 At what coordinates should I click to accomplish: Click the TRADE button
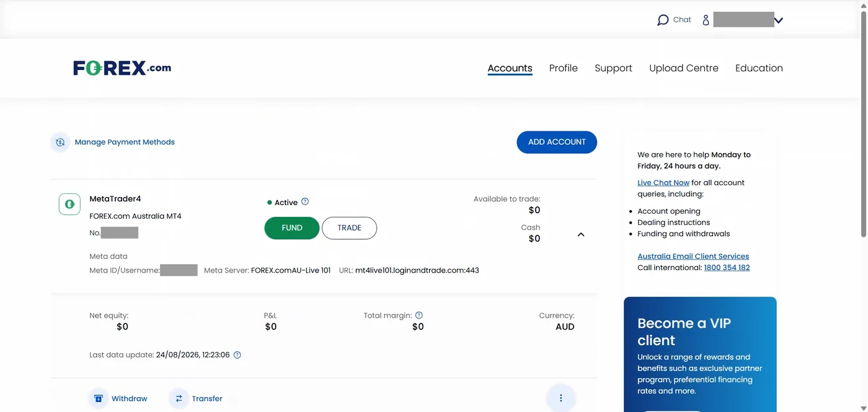[x=349, y=228]
